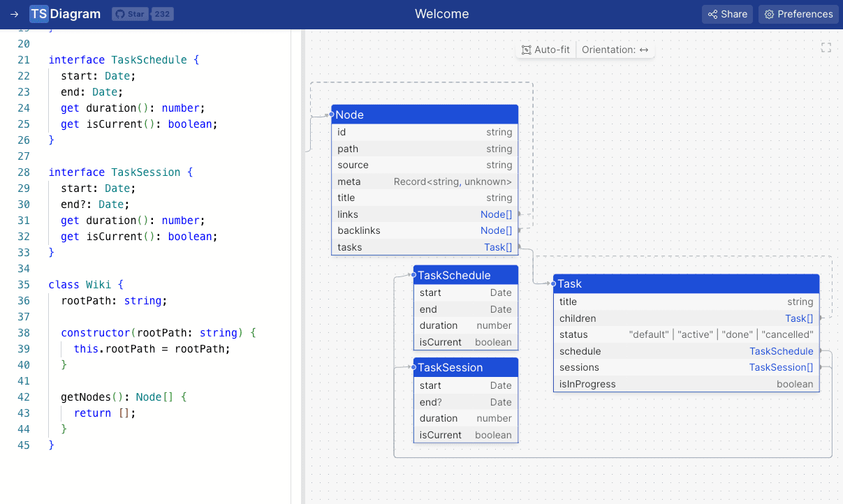843x504 pixels.
Task: Open the Preferences panel
Action: point(798,14)
